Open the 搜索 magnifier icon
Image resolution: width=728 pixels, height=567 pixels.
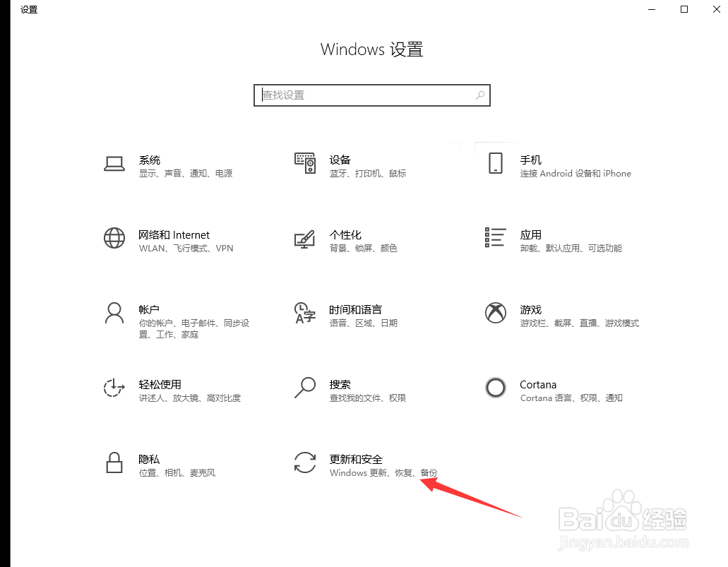[305, 388]
